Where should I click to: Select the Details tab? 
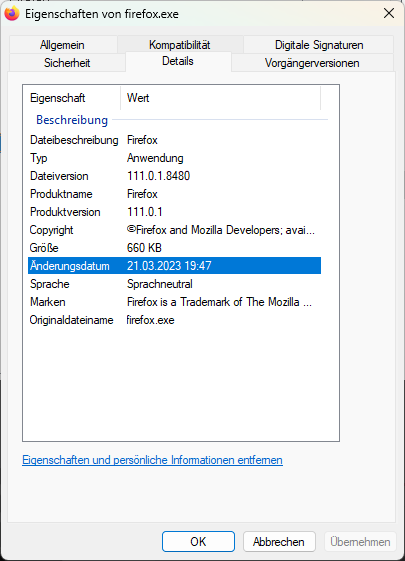(x=178, y=61)
